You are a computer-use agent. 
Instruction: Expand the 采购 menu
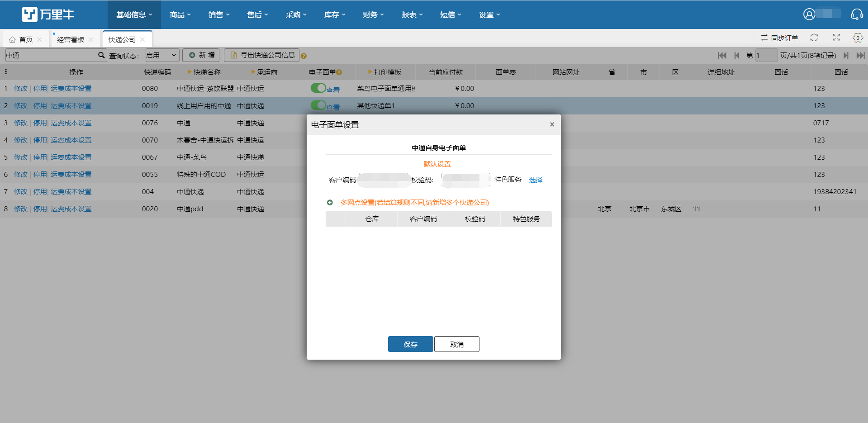coord(296,14)
